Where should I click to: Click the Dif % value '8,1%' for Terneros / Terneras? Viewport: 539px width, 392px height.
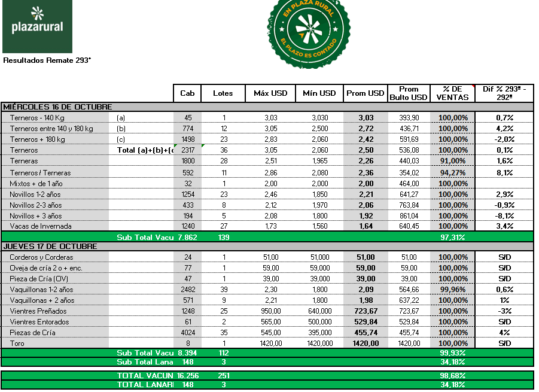point(505,173)
